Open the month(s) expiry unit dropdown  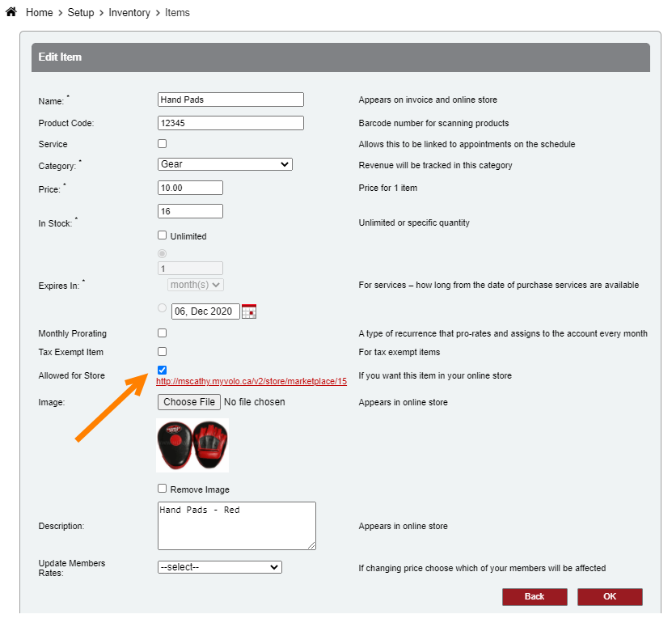click(x=196, y=285)
